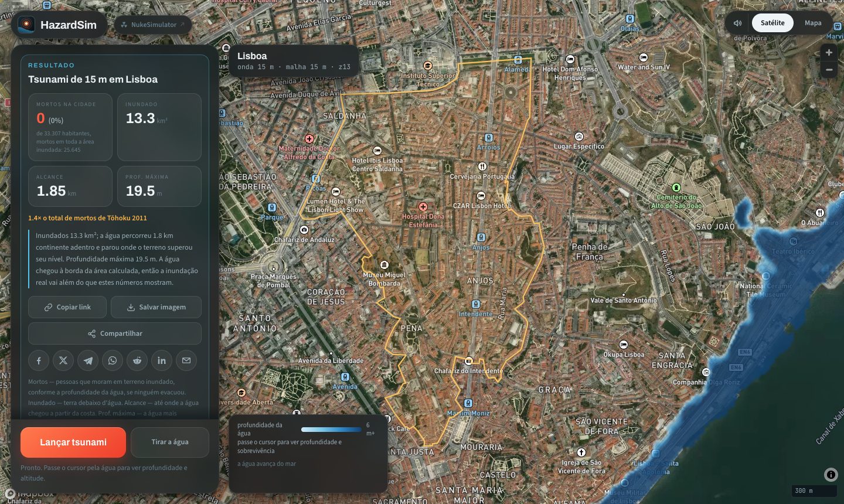
Task: Click the Instituto Superior Técnico marker
Action: (x=428, y=66)
